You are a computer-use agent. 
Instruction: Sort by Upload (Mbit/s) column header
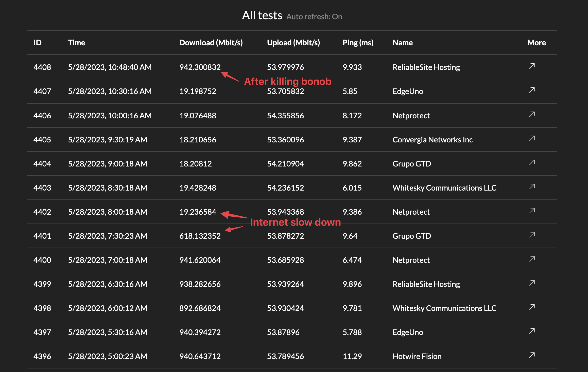click(x=293, y=42)
